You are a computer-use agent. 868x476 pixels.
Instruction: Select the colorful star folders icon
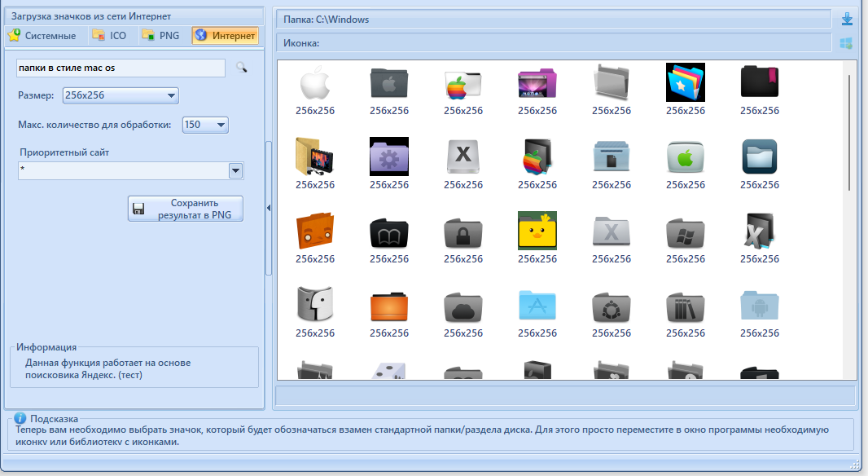click(686, 82)
